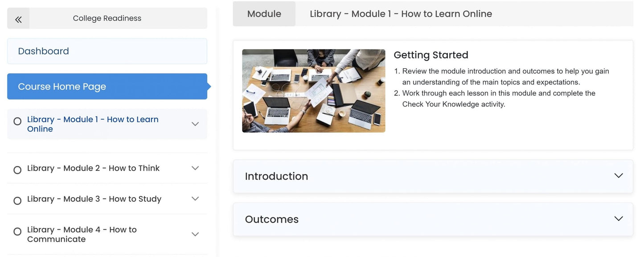The width and height of the screenshot is (644, 257).
Task: Click the Getting Started laptops image
Action: 313,91
